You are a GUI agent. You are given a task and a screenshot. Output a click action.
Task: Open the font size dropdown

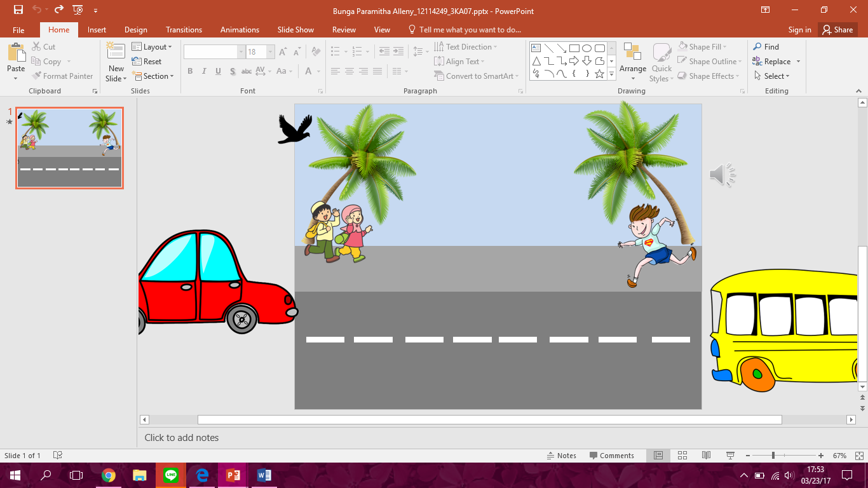click(269, 51)
